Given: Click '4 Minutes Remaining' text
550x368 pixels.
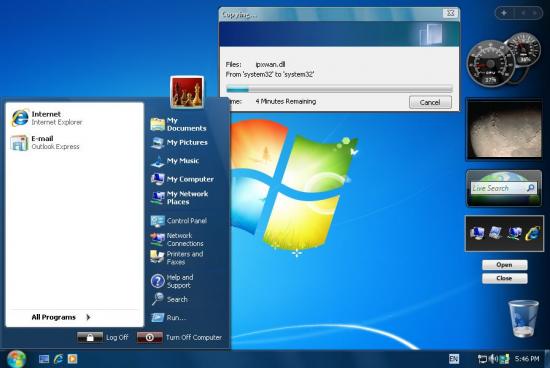Looking at the screenshot, I should 286,101.
